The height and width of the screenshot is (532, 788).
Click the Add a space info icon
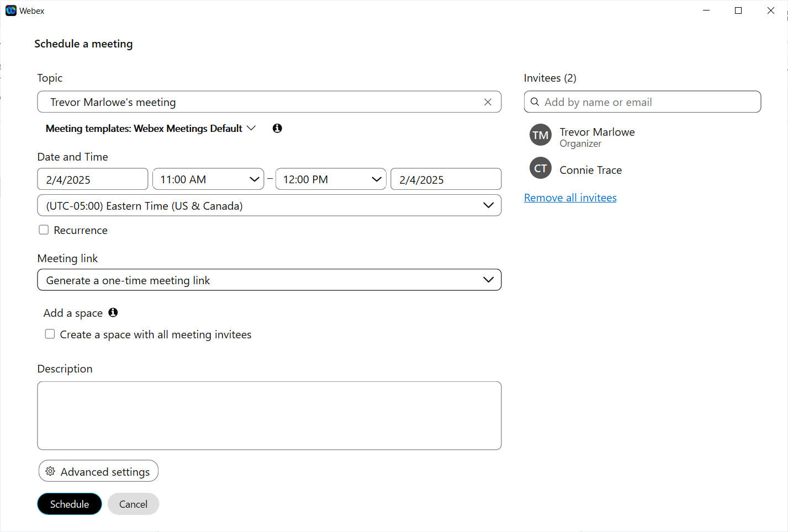(113, 312)
